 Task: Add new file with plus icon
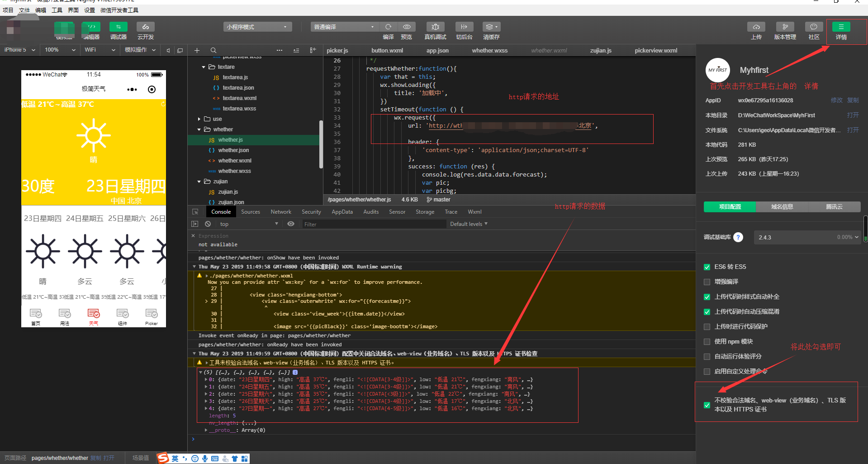[197, 50]
